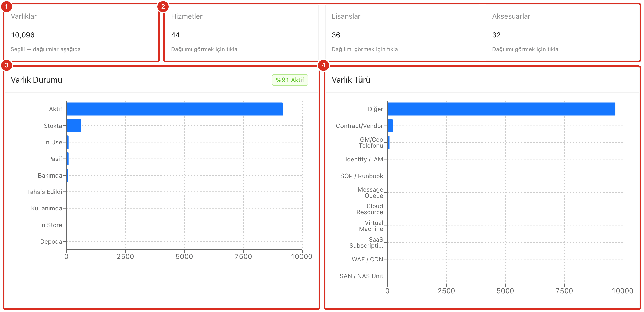Screen dimensions: 644x312
Task: Click the 'Depoda' axis label
Action: pos(51,242)
